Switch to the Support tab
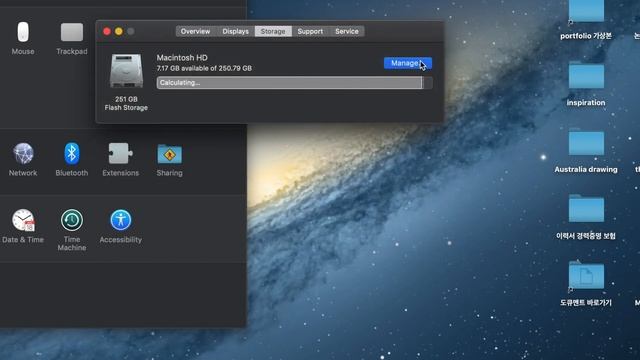This screenshot has width=640, height=360. click(x=310, y=31)
